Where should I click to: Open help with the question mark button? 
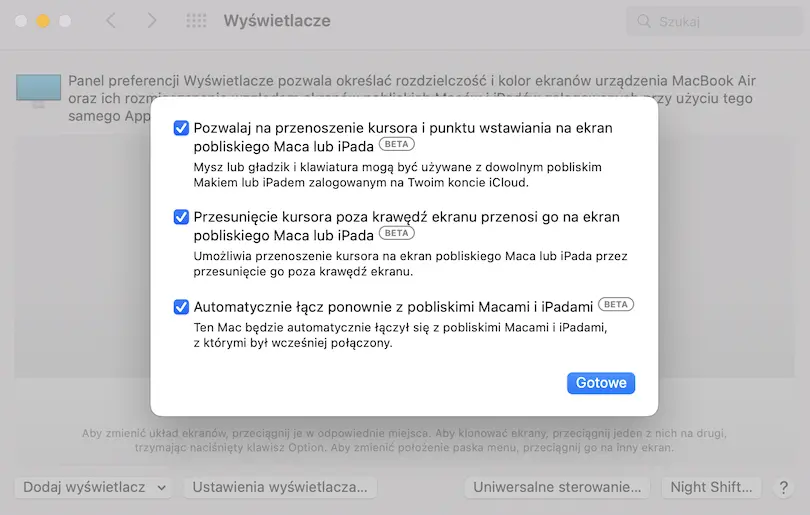click(x=783, y=487)
